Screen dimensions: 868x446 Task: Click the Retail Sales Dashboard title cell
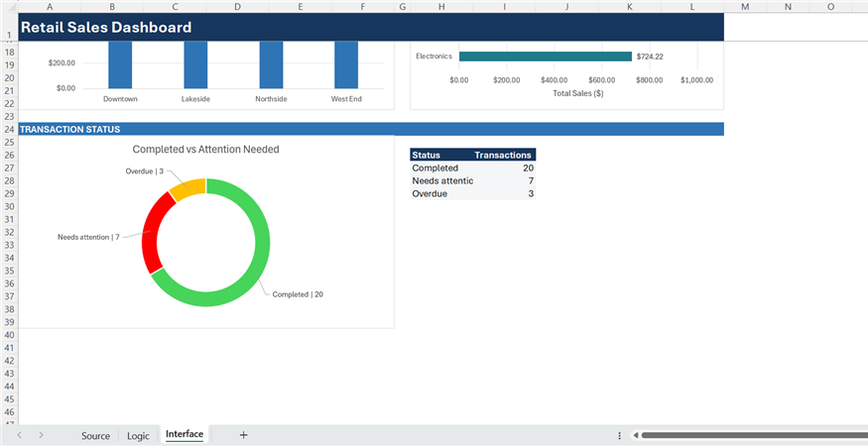371,27
